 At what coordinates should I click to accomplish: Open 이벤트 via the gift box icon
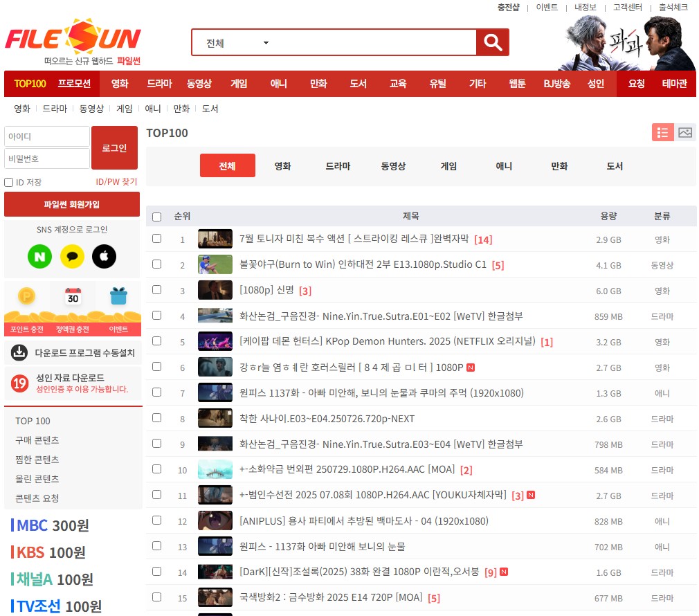(118, 296)
